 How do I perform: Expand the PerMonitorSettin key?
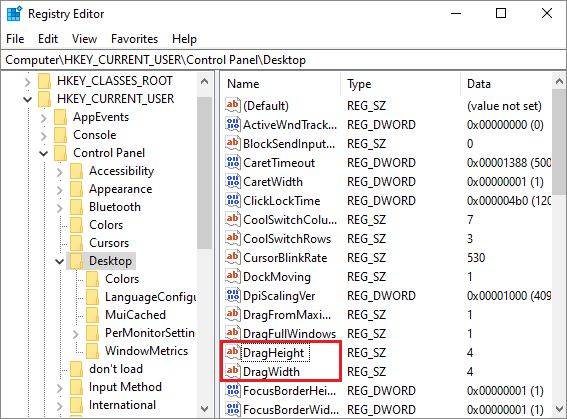76,334
